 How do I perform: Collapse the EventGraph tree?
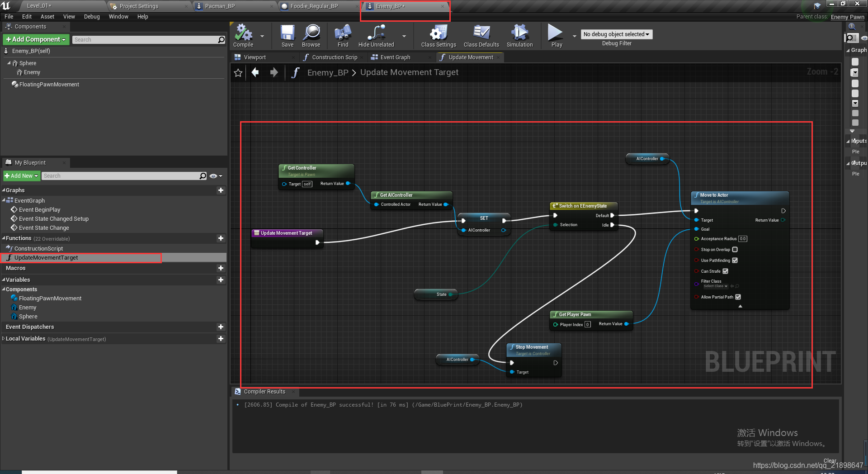(4, 200)
